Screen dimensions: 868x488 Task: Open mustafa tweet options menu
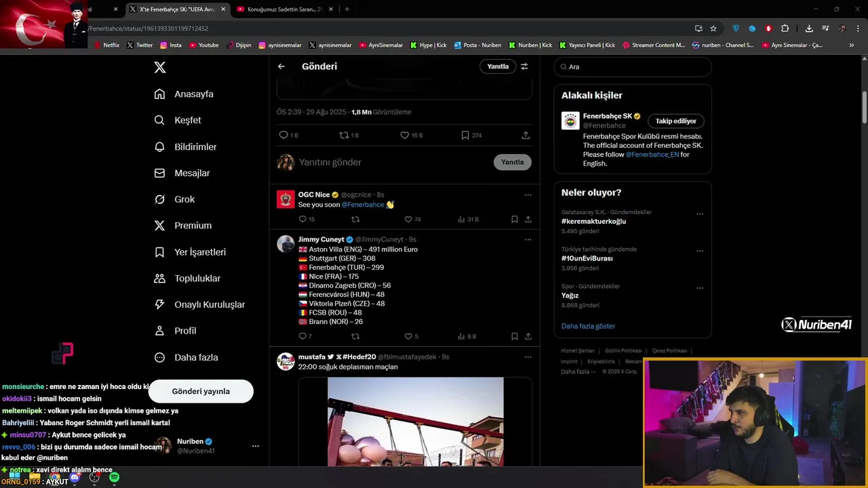tap(528, 357)
